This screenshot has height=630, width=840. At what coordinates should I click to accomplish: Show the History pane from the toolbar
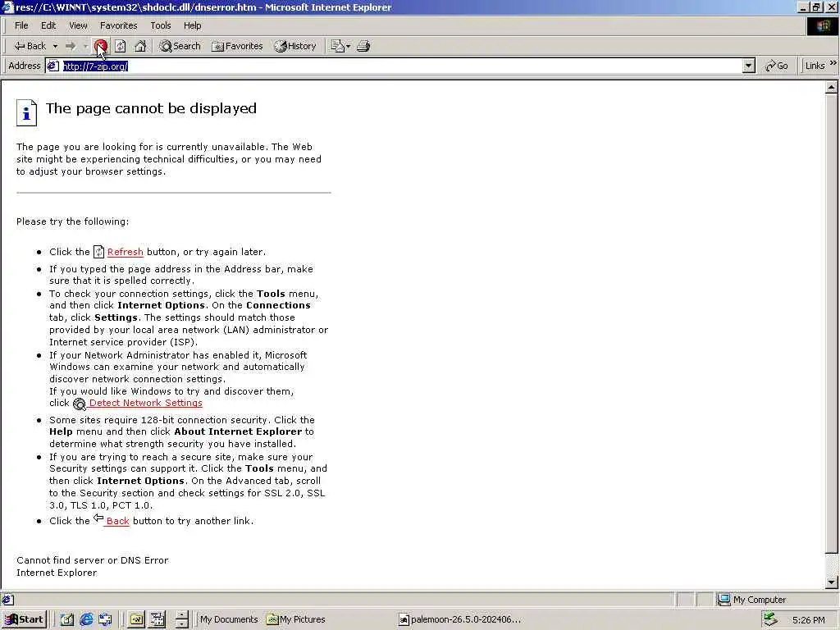click(x=295, y=46)
